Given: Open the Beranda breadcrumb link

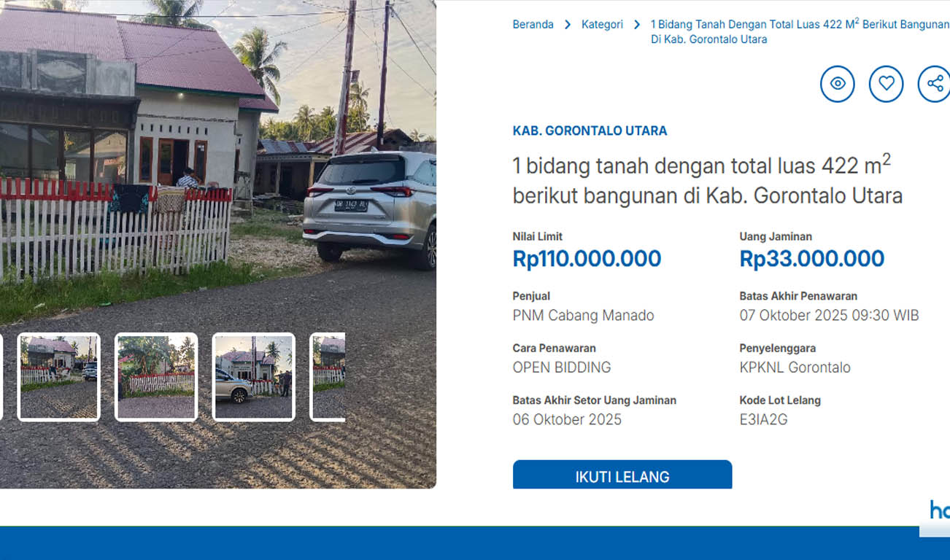Looking at the screenshot, I should (x=533, y=25).
